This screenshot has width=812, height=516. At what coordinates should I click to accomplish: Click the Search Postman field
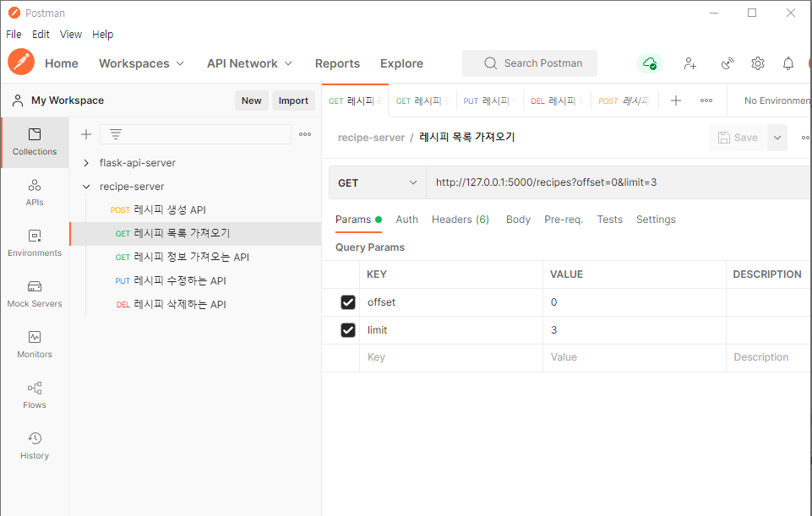click(529, 63)
